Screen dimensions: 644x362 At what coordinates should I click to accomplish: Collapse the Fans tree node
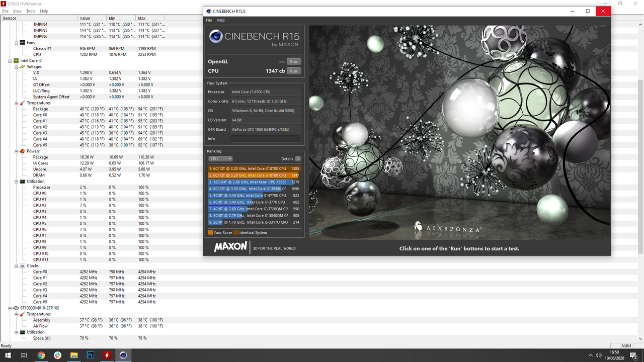click(16, 42)
